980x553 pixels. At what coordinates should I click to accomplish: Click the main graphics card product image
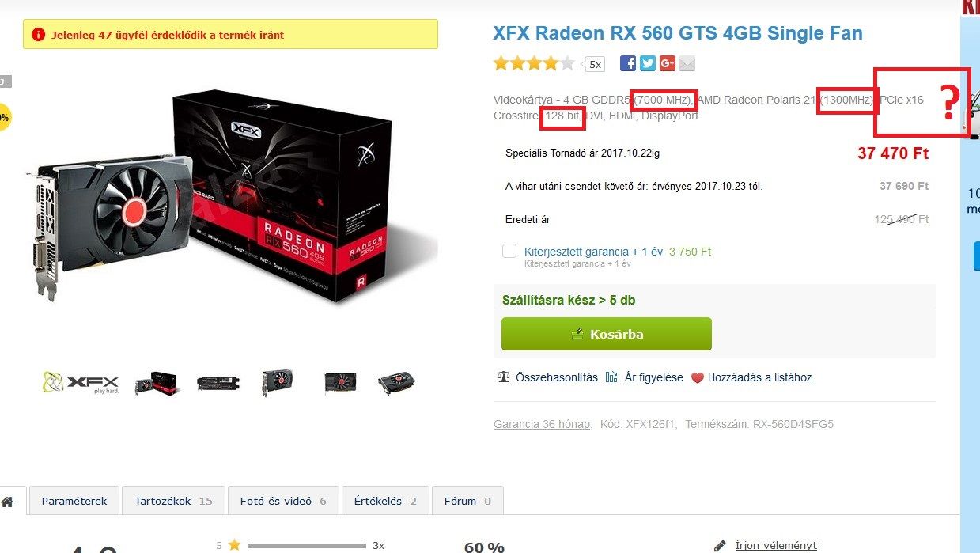point(229,198)
